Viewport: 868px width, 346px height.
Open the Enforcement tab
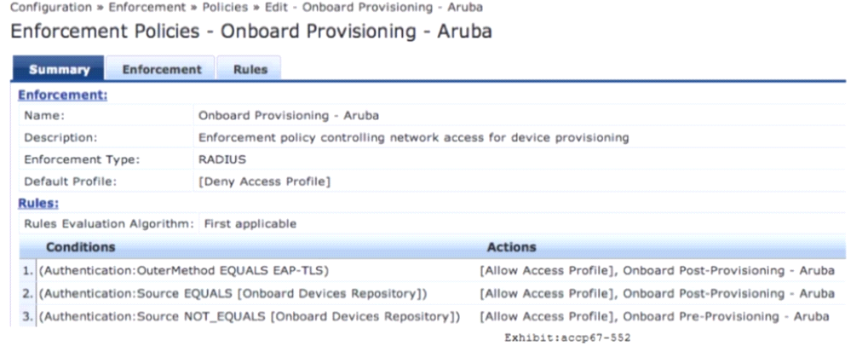(x=161, y=69)
